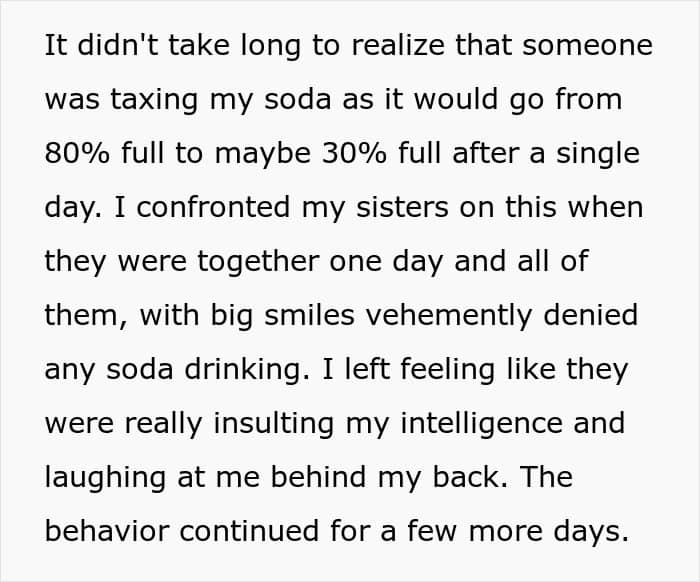This screenshot has width=700, height=582.
Task: Click the word "insulting"
Action: click(x=274, y=425)
